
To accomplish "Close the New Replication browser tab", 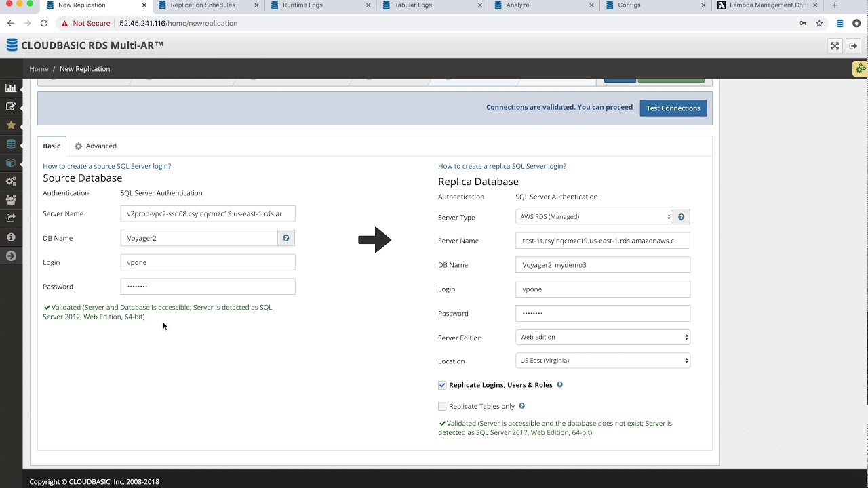I will [x=144, y=5].
